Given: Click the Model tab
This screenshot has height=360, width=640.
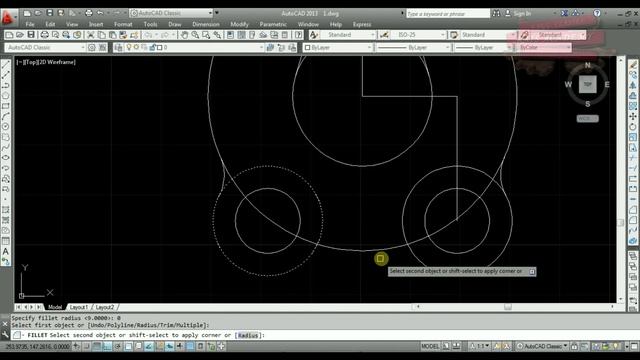Looking at the screenshot, I should [55, 307].
